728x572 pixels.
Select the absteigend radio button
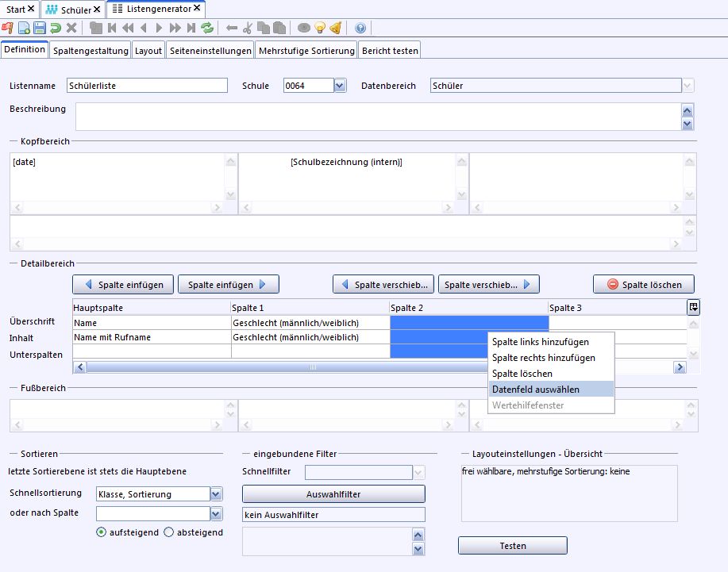168,532
